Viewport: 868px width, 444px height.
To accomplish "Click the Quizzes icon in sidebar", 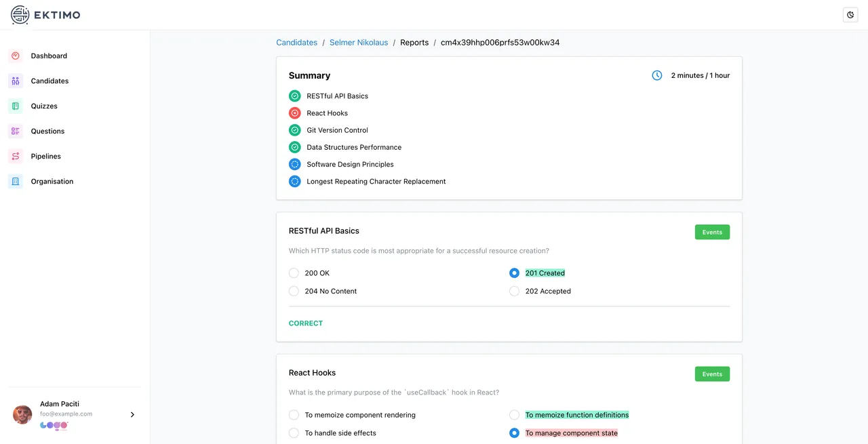I will pyautogui.click(x=16, y=106).
